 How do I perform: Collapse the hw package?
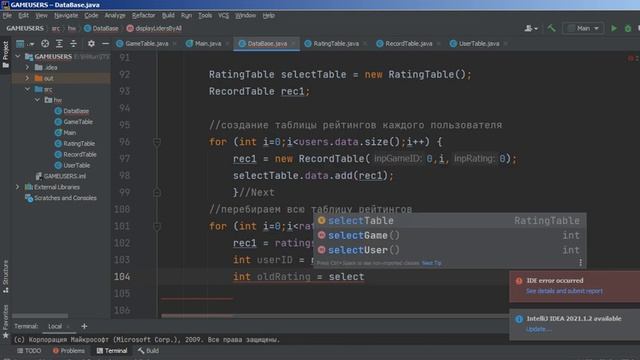(x=37, y=100)
